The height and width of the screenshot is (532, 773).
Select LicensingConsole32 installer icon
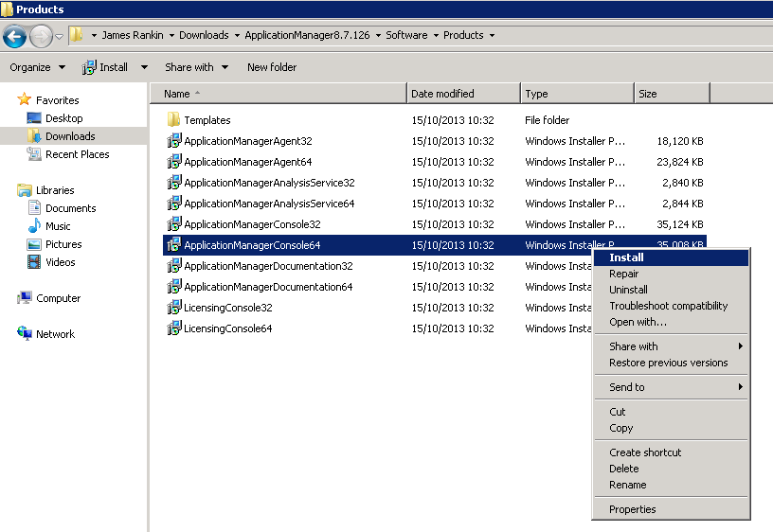click(173, 308)
